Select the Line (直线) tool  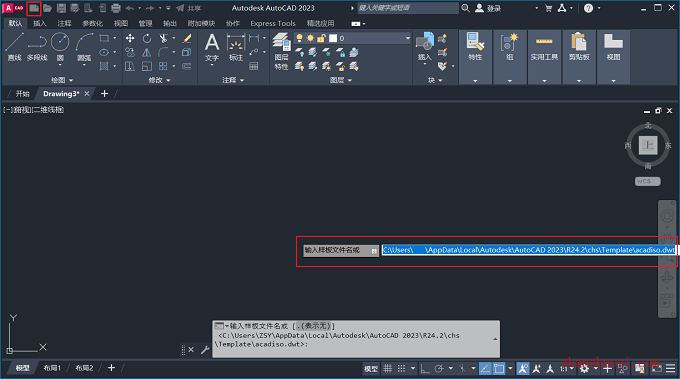tap(14, 47)
